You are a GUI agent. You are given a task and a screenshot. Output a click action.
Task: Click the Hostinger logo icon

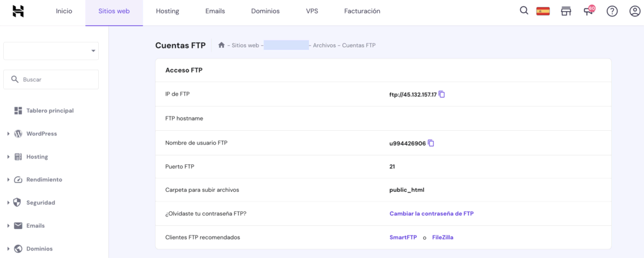pyautogui.click(x=18, y=11)
